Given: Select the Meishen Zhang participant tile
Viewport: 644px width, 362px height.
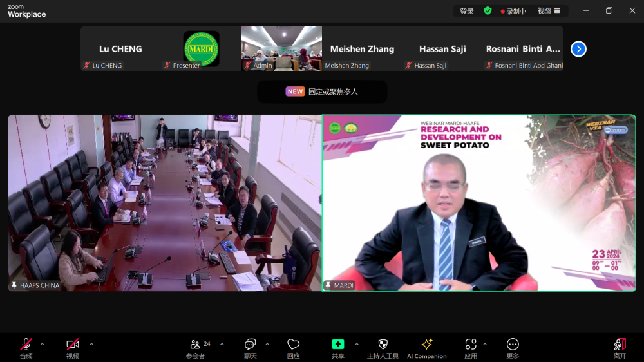Looking at the screenshot, I should point(362,49).
